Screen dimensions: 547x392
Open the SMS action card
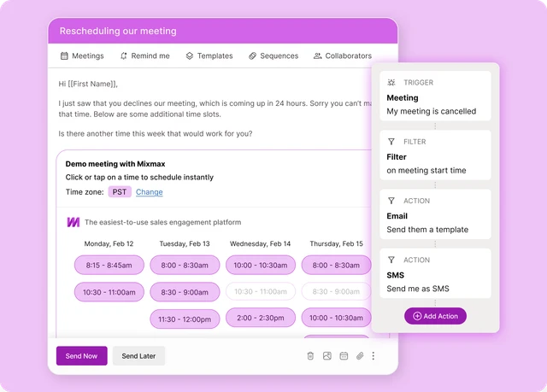pyautogui.click(x=435, y=273)
